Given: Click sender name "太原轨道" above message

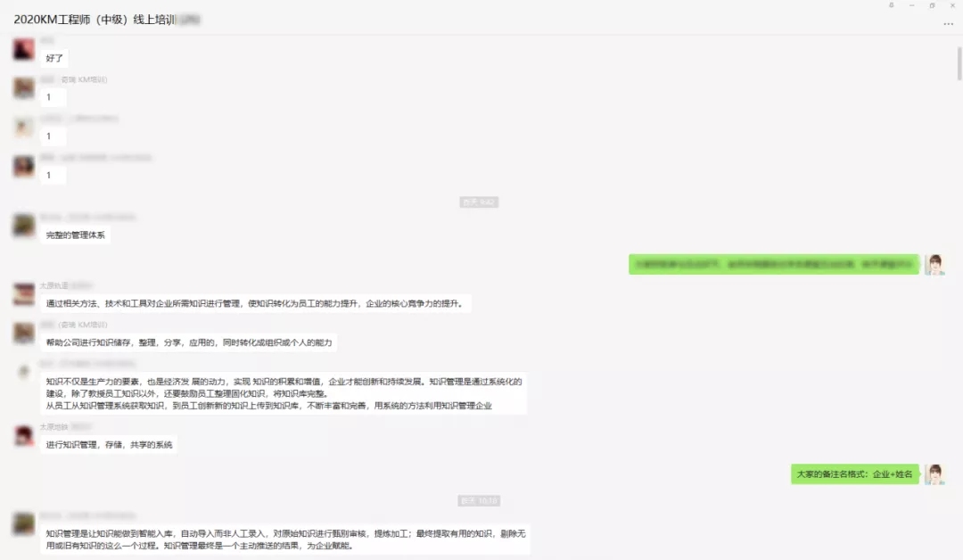Looking at the screenshot, I should click(54, 285).
